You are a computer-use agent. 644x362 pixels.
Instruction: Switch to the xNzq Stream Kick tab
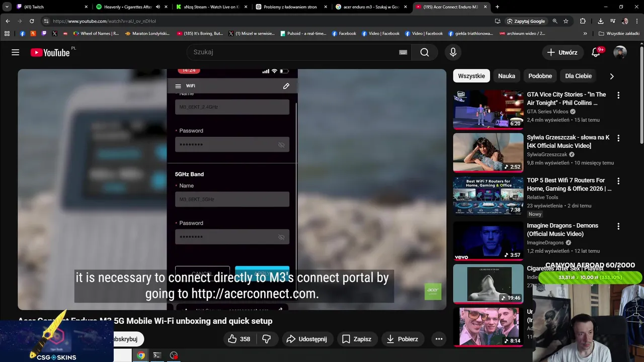point(211,7)
